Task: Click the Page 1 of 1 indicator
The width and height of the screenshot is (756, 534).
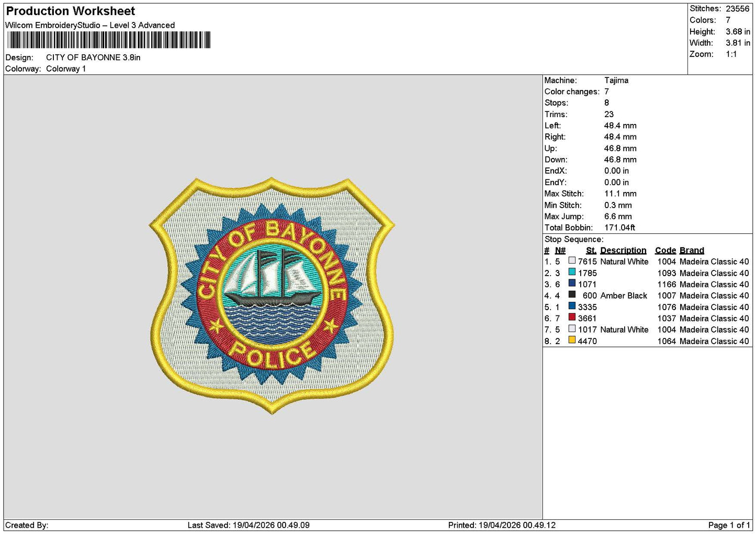Action: [729, 525]
